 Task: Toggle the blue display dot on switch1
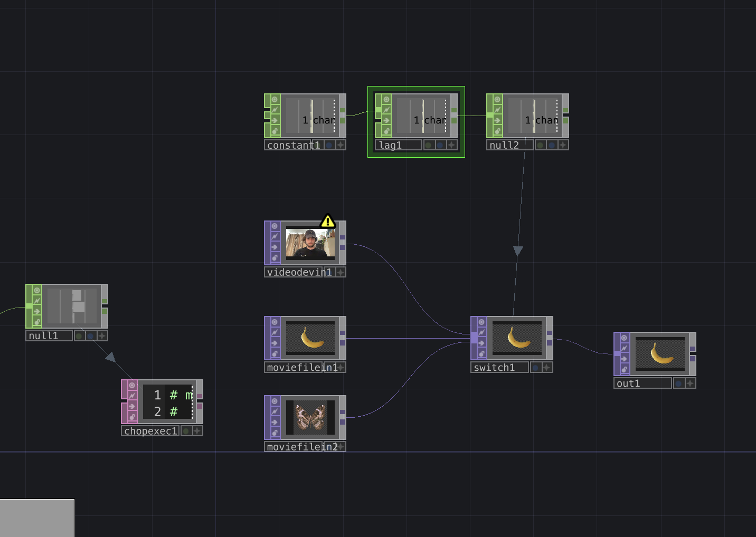tap(535, 368)
